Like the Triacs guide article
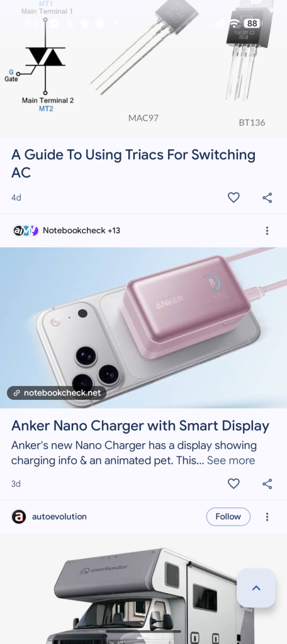 (234, 198)
